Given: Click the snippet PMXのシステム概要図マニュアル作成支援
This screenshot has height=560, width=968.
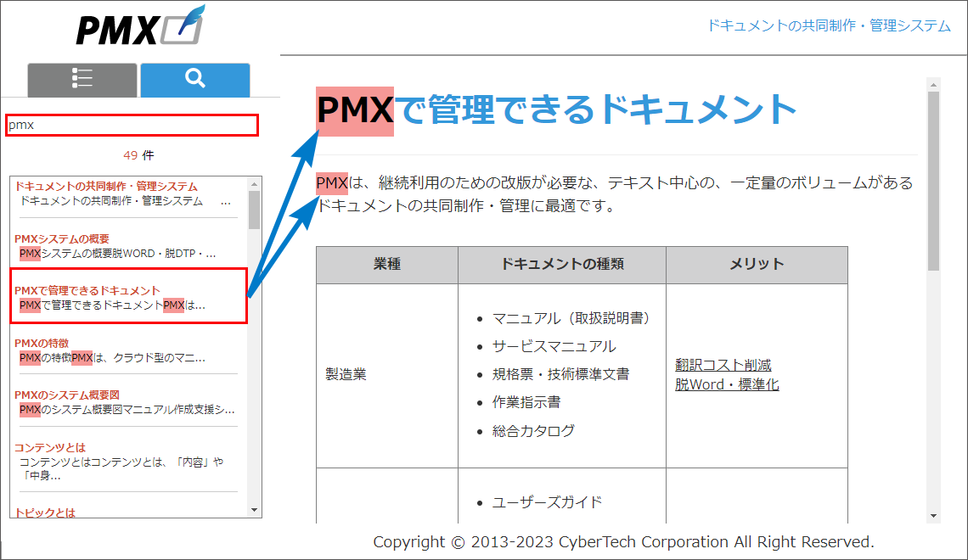Looking at the screenshot, I should point(127,410).
